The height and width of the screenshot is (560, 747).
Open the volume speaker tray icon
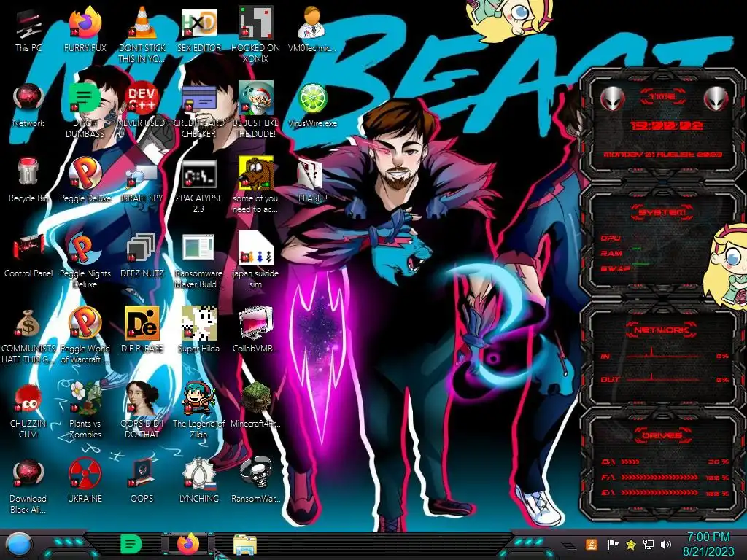[x=666, y=544]
